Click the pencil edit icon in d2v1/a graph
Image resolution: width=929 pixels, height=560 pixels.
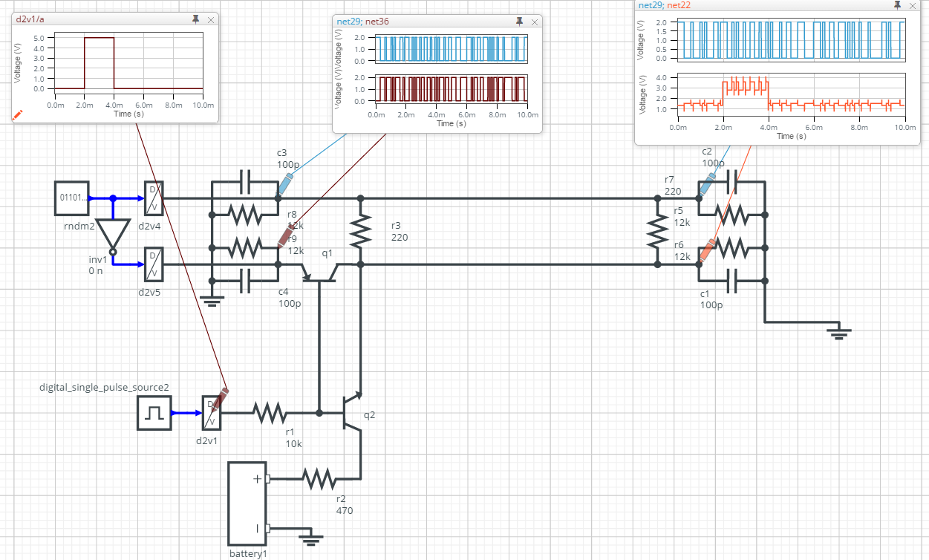coord(18,114)
